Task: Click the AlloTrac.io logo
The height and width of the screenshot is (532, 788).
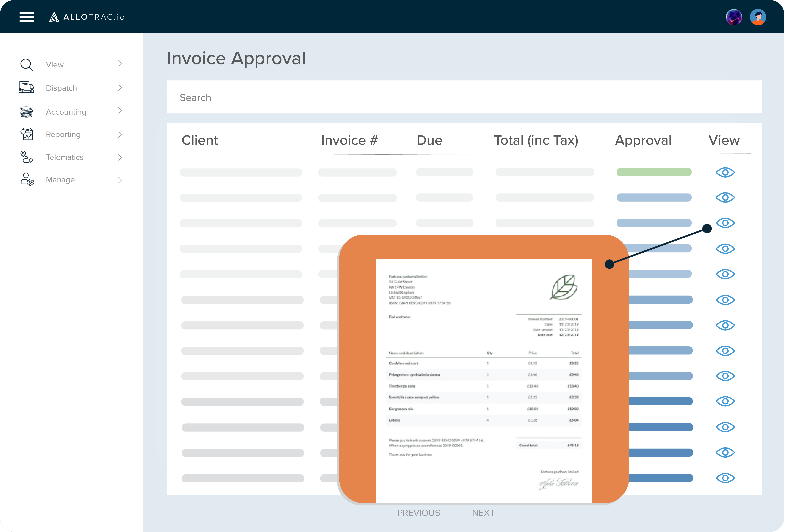Action: (87, 17)
